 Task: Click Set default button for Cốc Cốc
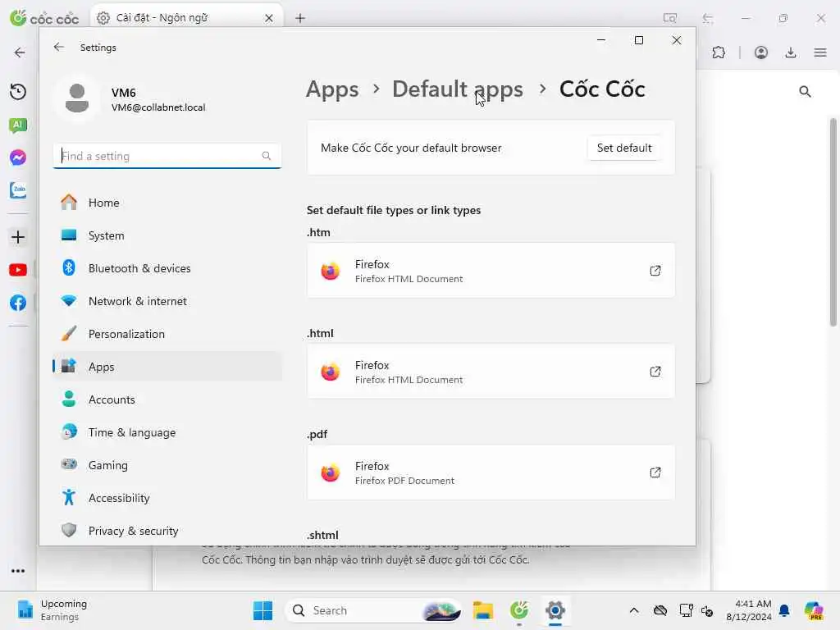[624, 148]
